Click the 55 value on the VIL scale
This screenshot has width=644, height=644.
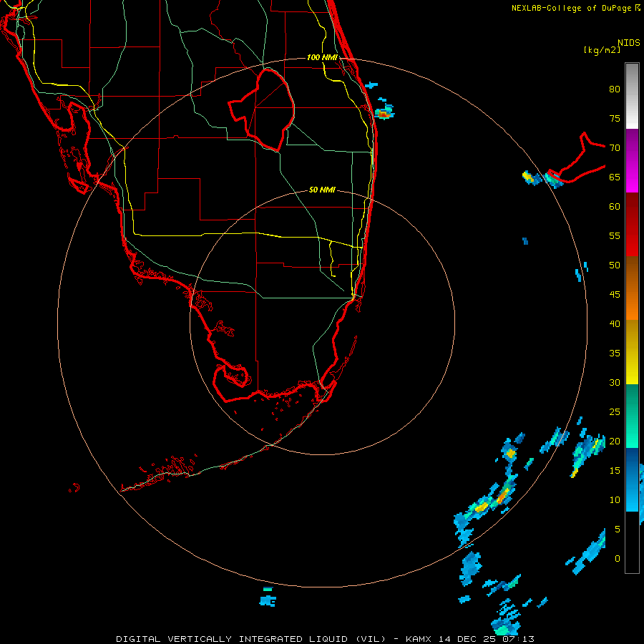click(615, 235)
